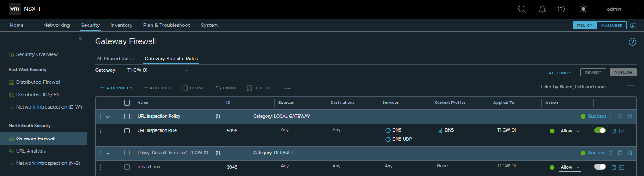Screen dimensions: 644x176
Task: Open the filter lines icon beside search
Action: [631, 87]
